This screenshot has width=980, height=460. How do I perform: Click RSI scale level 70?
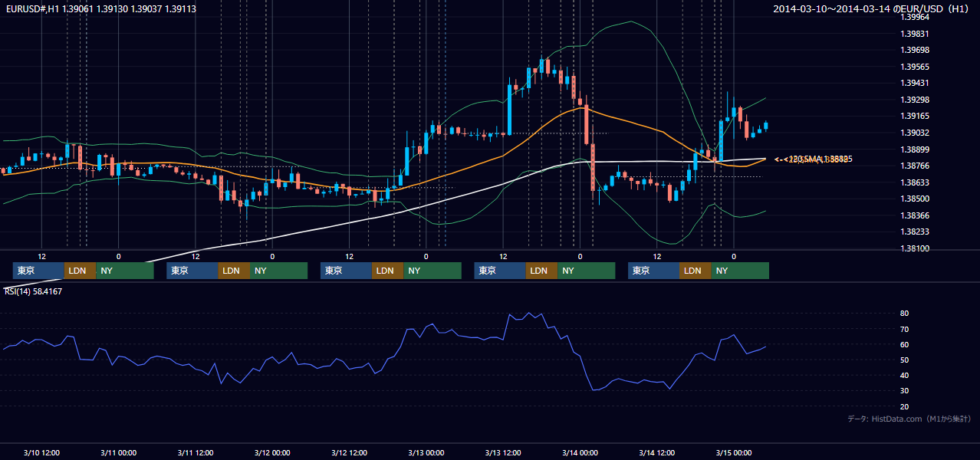pyautogui.click(x=904, y=329)
